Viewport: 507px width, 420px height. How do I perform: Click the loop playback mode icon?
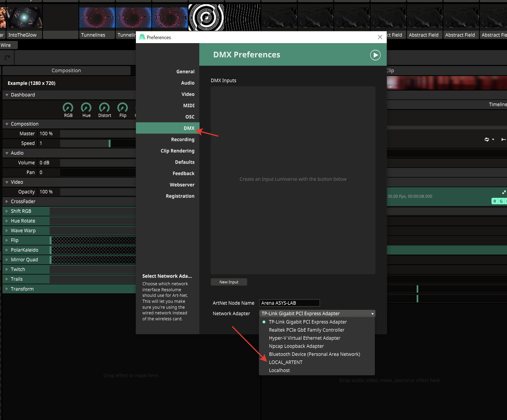coord(487,139)
